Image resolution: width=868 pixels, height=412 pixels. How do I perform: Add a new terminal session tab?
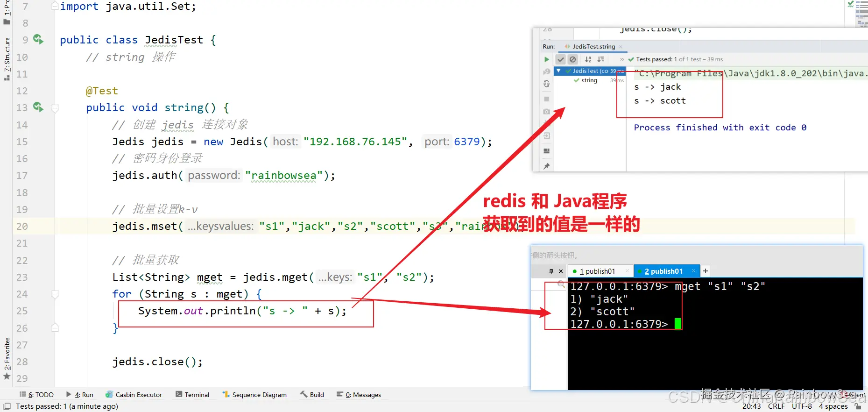(x=706, y=271)
